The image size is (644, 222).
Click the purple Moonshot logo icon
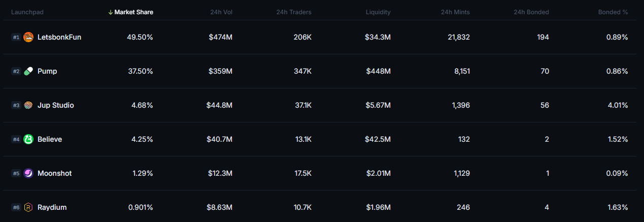(x=28, y=173)
